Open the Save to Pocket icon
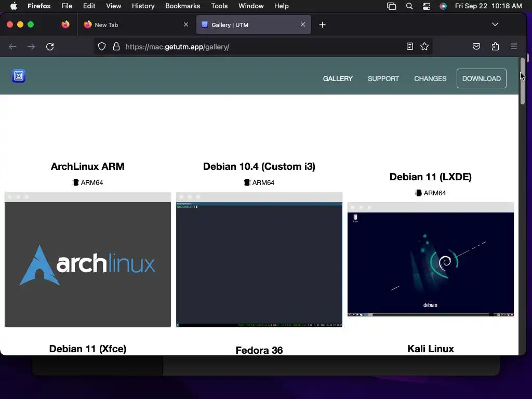 coord(476,46)
